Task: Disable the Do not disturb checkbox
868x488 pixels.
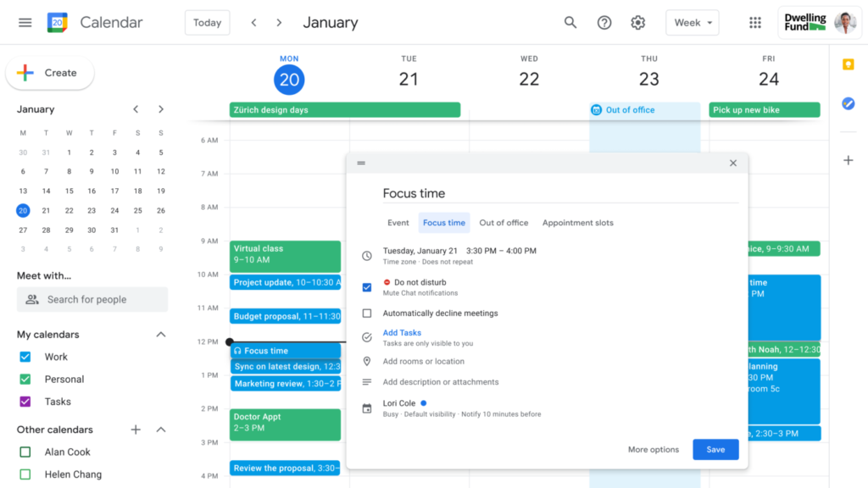Action: [366, 286]
